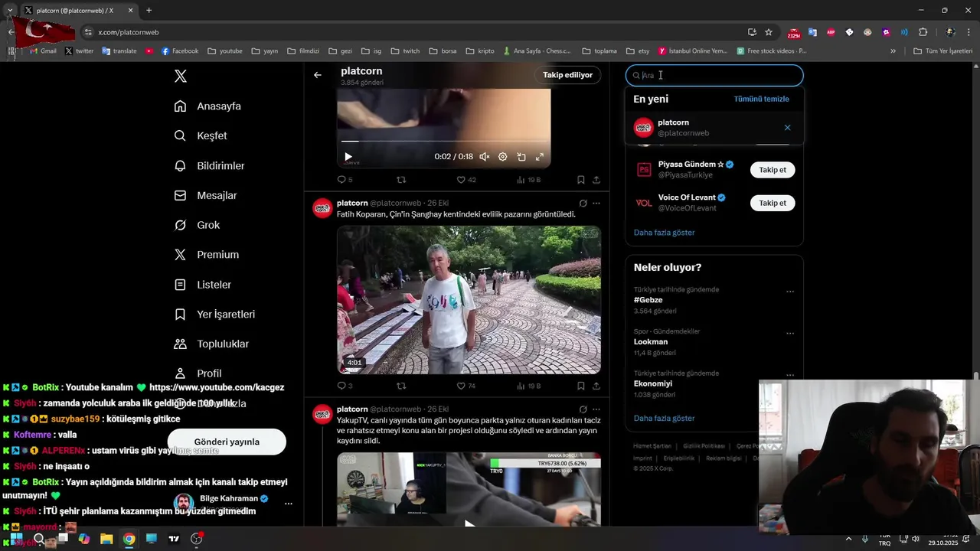Share the Fatih Koparan post
The image size is (980, 551).
[x=596, y=386]
